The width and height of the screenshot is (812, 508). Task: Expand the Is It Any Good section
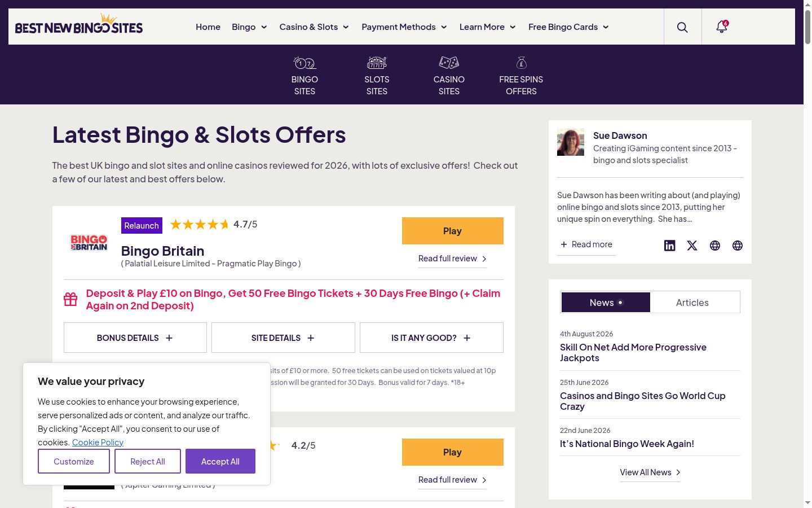(431, 338)
